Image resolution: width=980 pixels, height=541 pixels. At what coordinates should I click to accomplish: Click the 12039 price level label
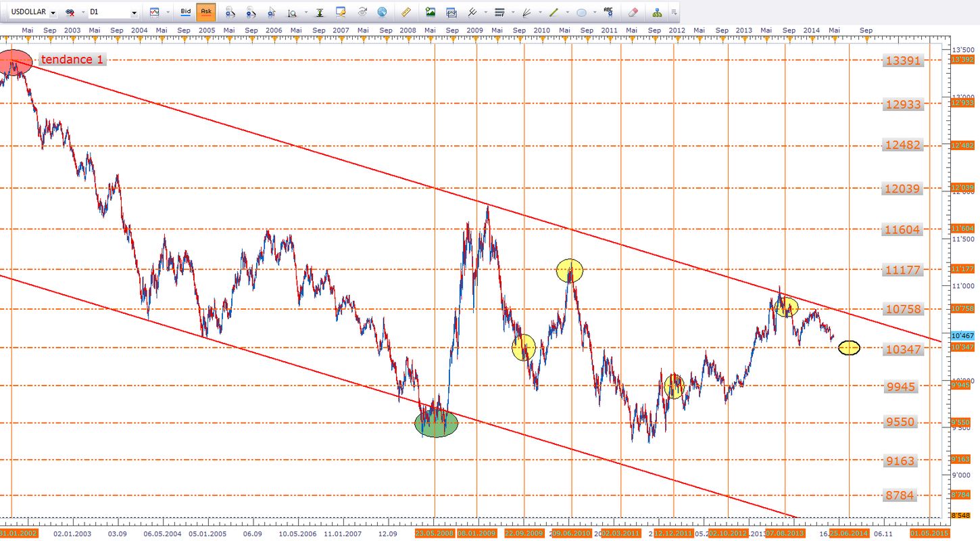pyautogui.click(x=902, y=189)
